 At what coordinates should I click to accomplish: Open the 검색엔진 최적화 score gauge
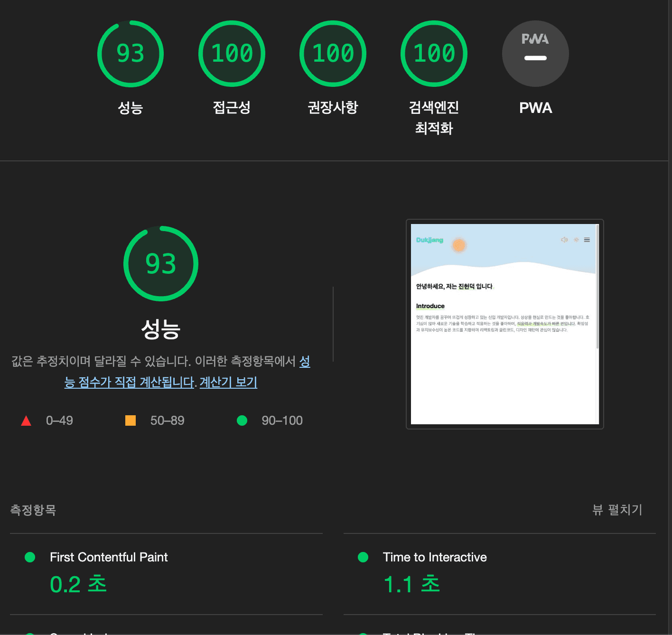point(434,54)
